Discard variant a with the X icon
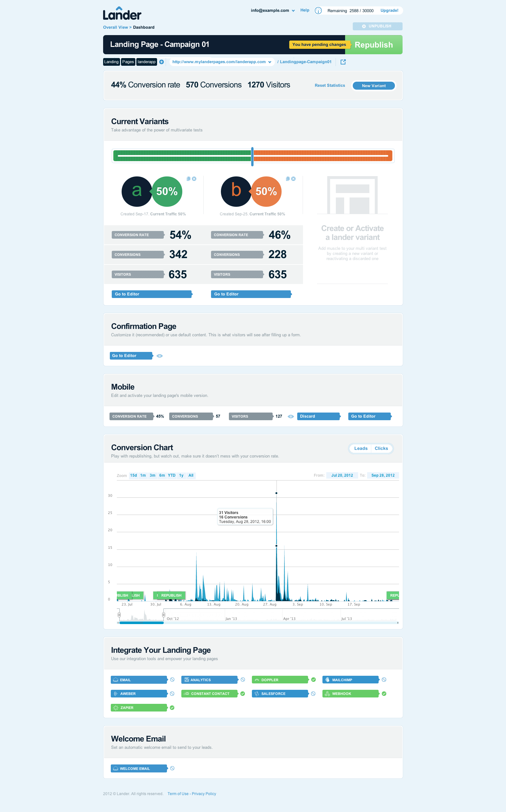The height and width of the screenshot is (812, 506). (x=194, y=179)
